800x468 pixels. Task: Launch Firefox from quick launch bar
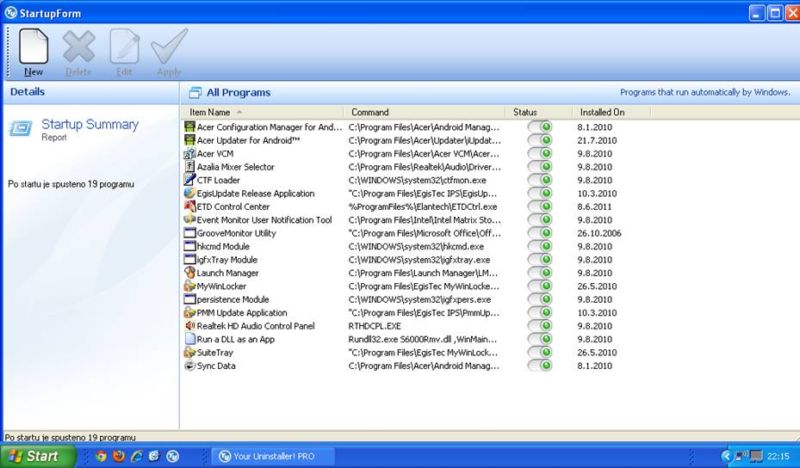click(x=119, y=456)
